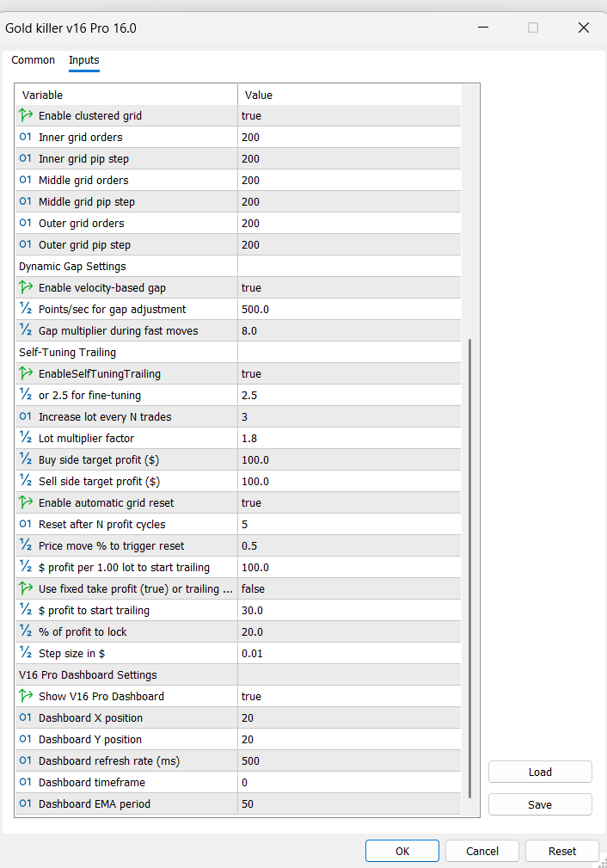Open the Dashboard timeframe value cell
This screenshot has width=607, height=868.
(x=348, y=782)
